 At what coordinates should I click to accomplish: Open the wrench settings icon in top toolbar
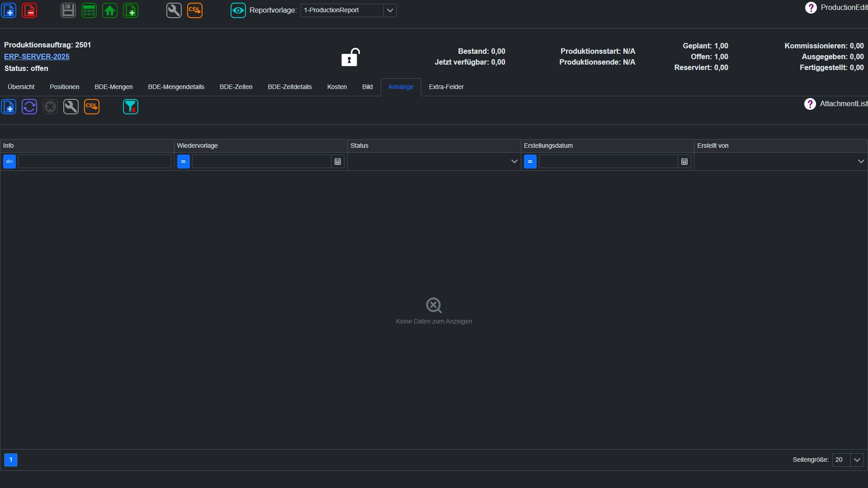[x=174, y=10]
